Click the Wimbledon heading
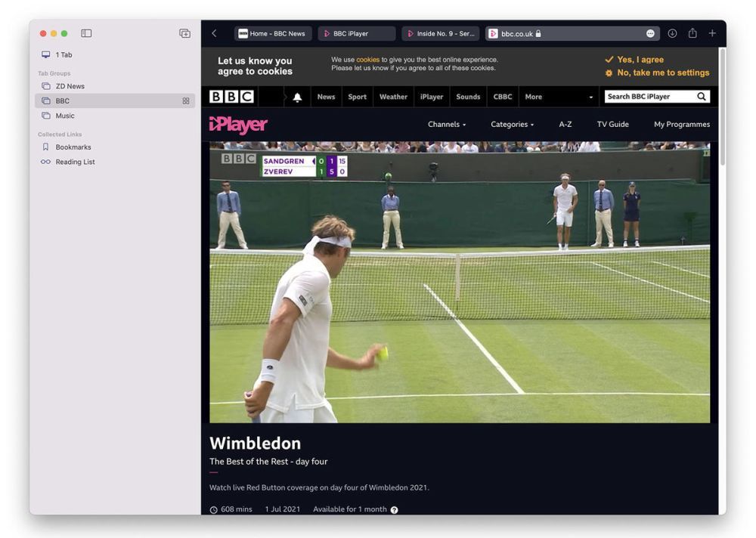The width and height of the screenshot is (756, 538). coord(255,443)
